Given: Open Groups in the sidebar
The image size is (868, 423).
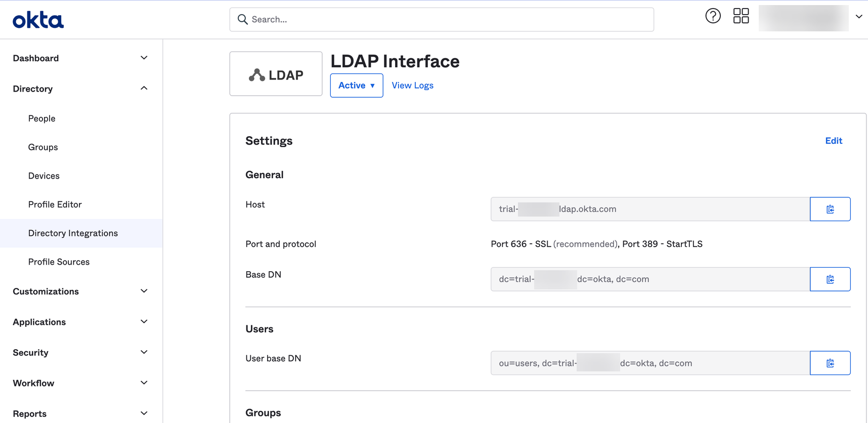Looking at the screenshot, I should coord(43,147).
